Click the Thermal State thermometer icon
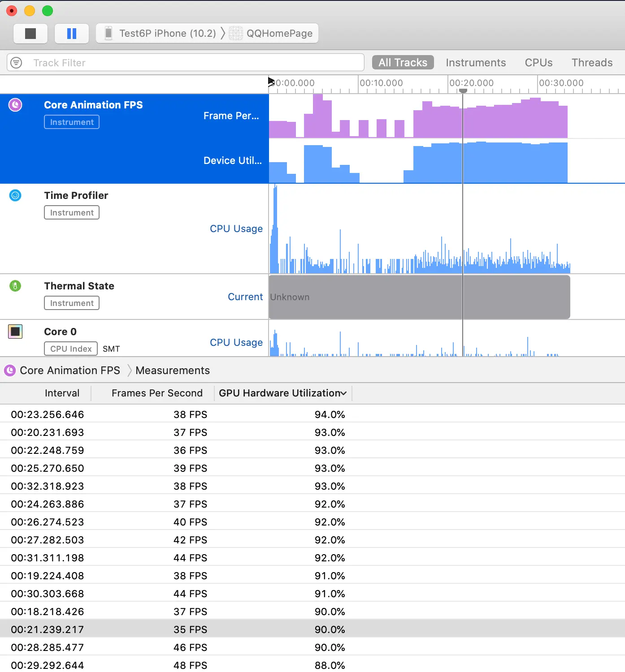Image resolution: width=625 pixels, height=672 pixels. pos(15,286)
